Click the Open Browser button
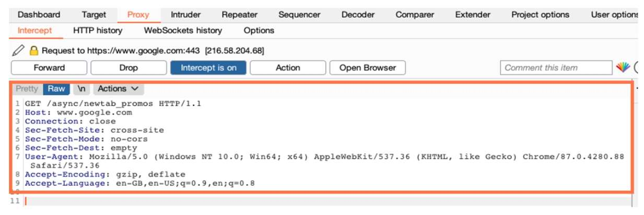The height and width of the screenshot is (215, 644). pos(367,67)
